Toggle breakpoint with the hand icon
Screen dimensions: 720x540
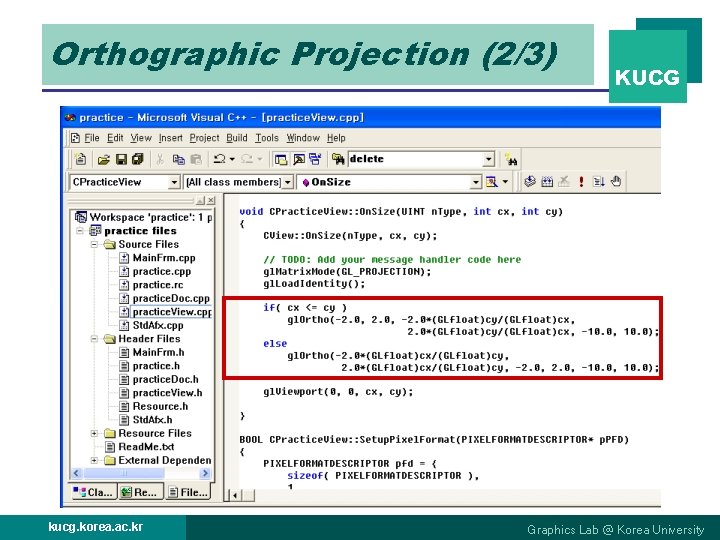(616, 182)
